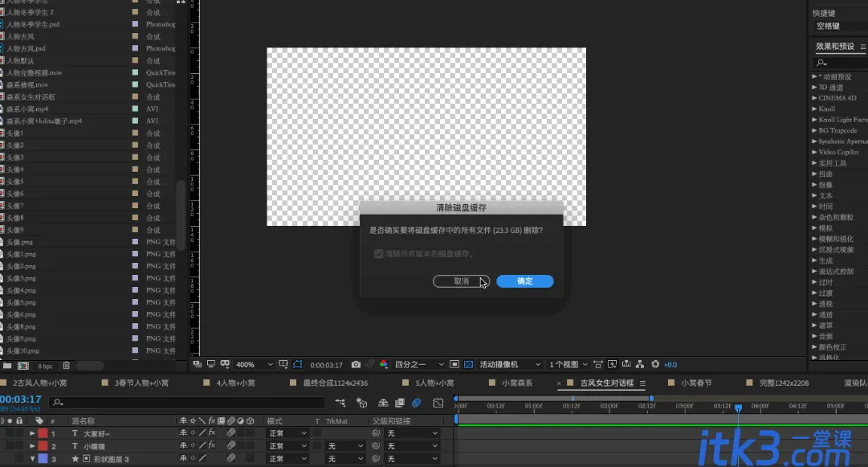
Task: Open the graph editor icon
Action: (x=438, y=404)
